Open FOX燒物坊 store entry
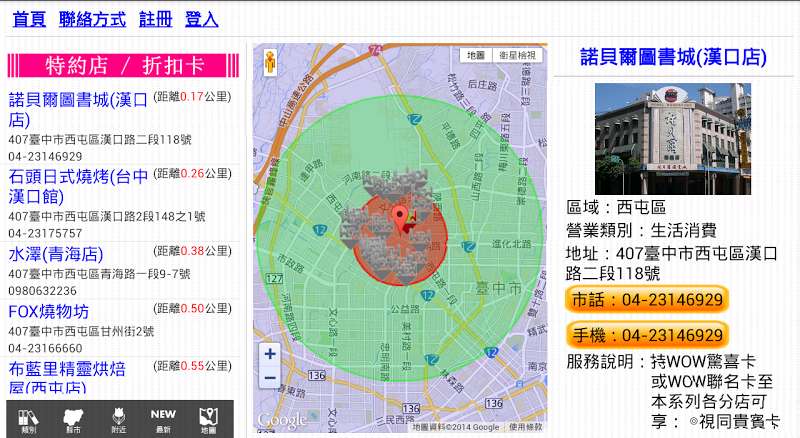 [x=48, y=311]
